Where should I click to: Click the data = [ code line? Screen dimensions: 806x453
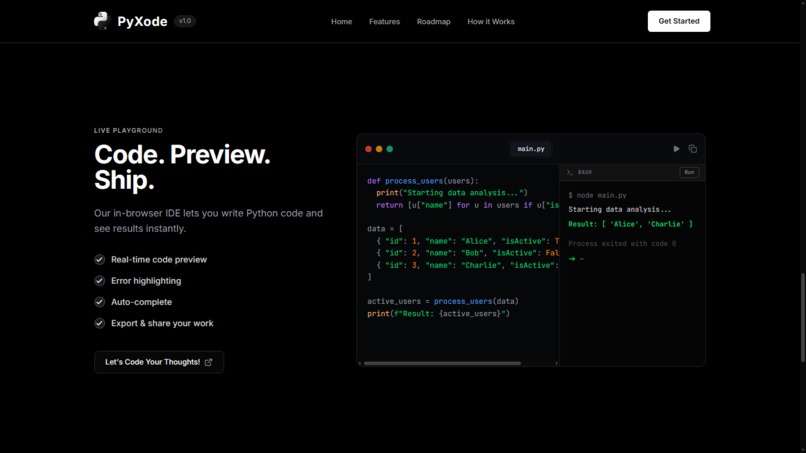point(385,229)
